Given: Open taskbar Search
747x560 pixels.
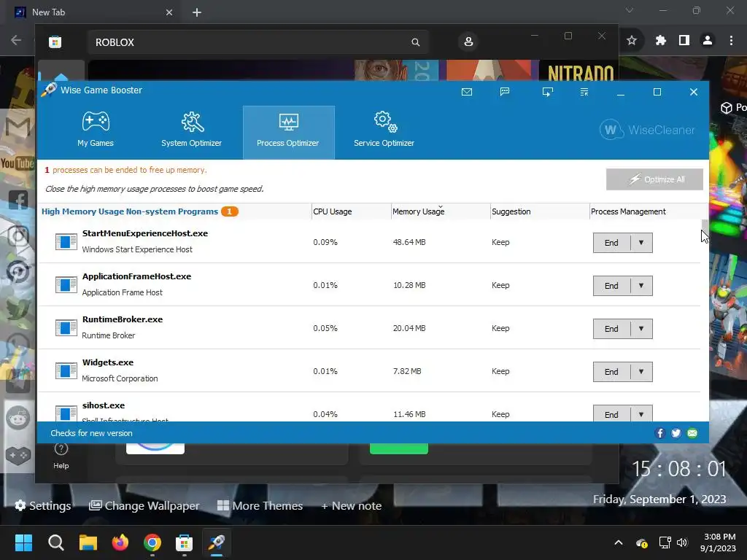Looking at the screenshot, I should pyautogui.click(x=55, y=542).
